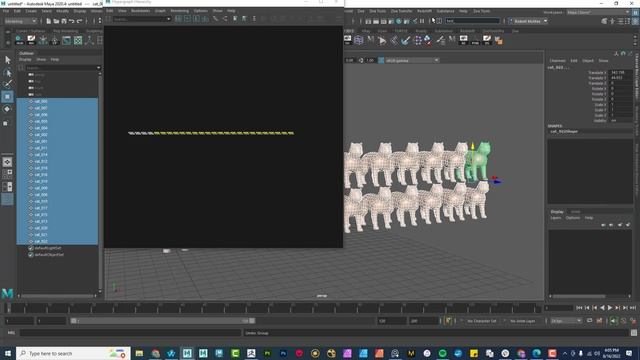Click the orange squares shelf icon
Image resolution: width=640 pixels, height=360 pixels.
[498, 40]
